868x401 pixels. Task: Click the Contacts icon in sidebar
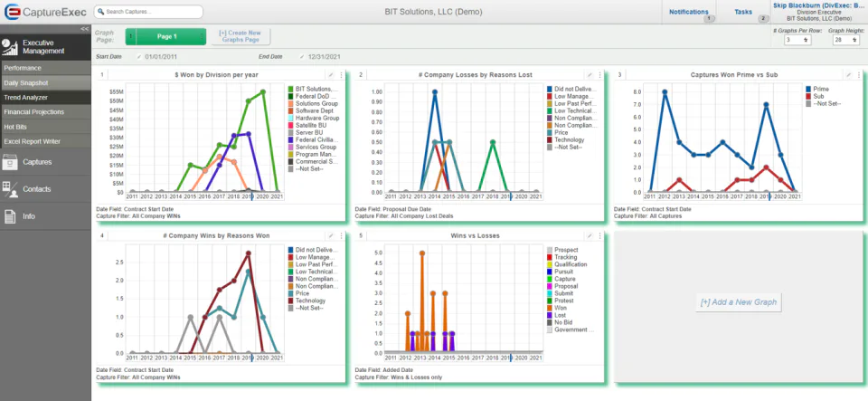click(x=10, y=189)
